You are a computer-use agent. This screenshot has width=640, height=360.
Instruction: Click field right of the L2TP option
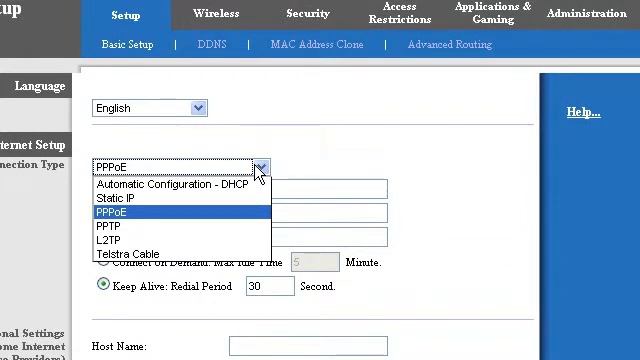click(x=329, y=237)
